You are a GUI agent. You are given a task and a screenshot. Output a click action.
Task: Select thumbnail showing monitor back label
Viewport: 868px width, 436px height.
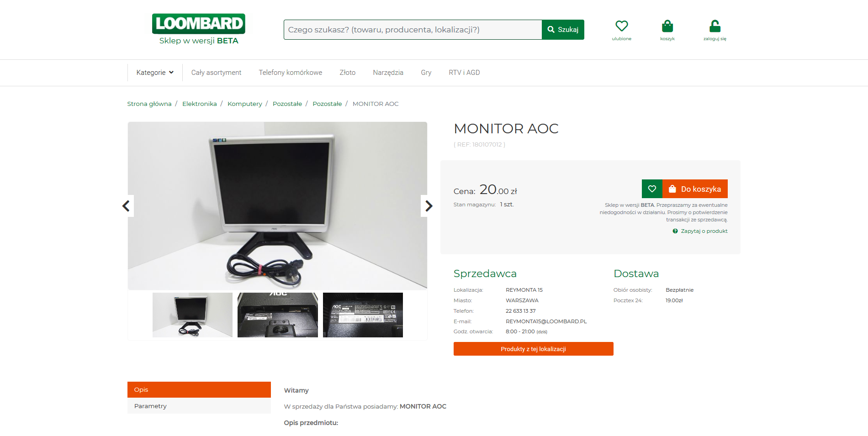(x=363, y=315)
